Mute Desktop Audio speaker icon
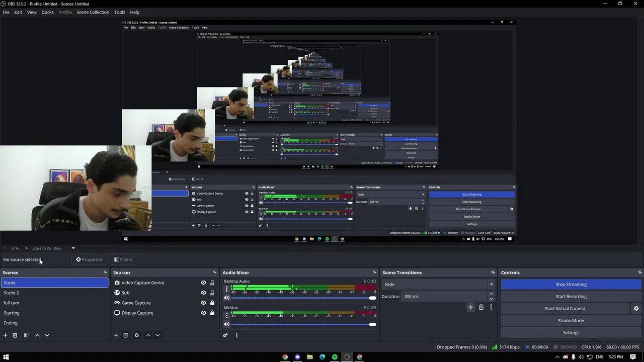This screenshot has width=644, height=362. [226, 298]
